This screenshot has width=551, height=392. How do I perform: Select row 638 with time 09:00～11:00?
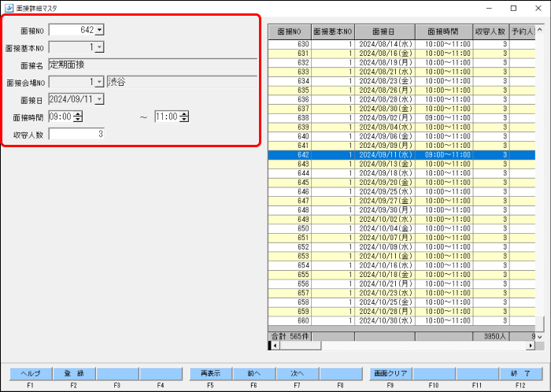pyautogui.click(x=401, y=117)
